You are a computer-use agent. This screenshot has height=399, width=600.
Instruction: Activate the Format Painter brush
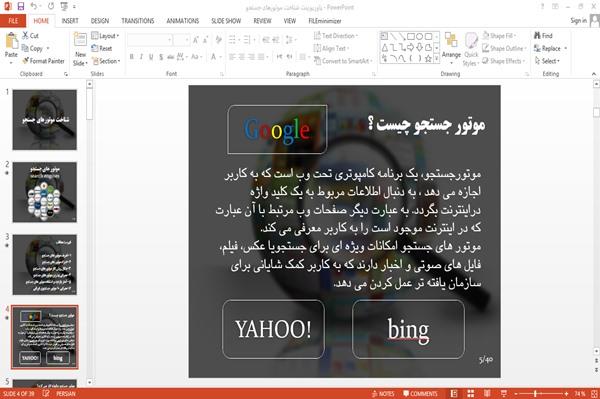pos(25,60)
